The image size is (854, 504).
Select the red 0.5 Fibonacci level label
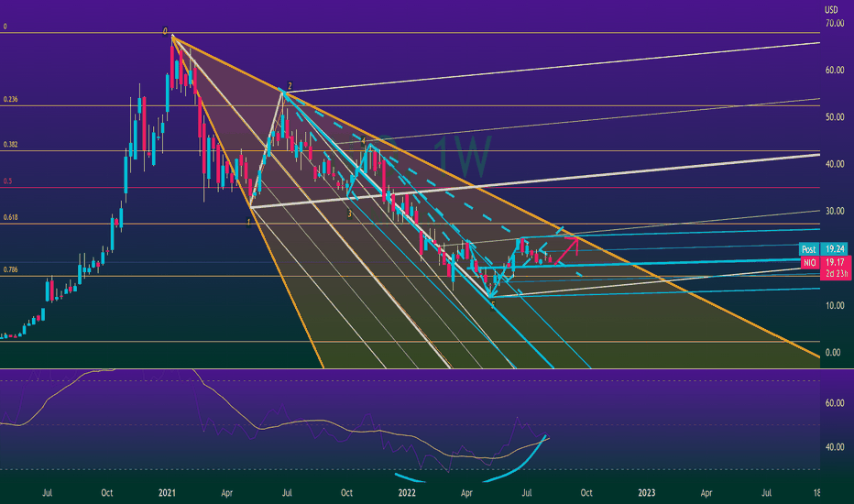click(7, 181)
